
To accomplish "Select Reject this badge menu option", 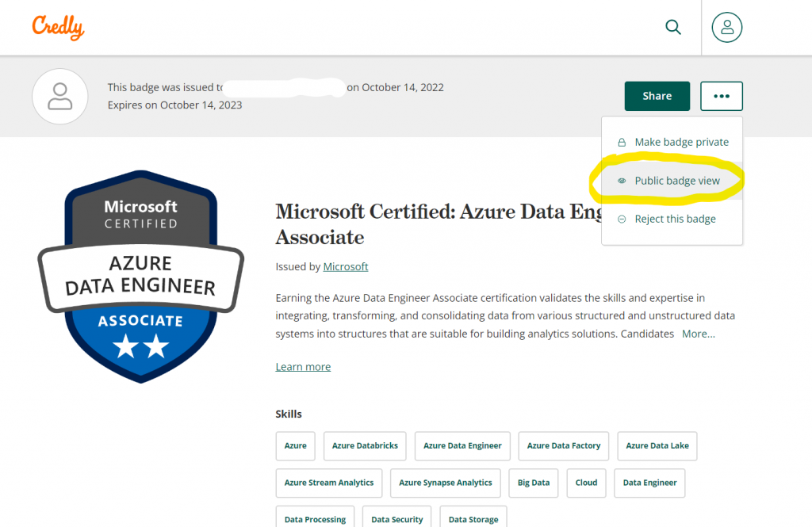I will click(672, 219).
